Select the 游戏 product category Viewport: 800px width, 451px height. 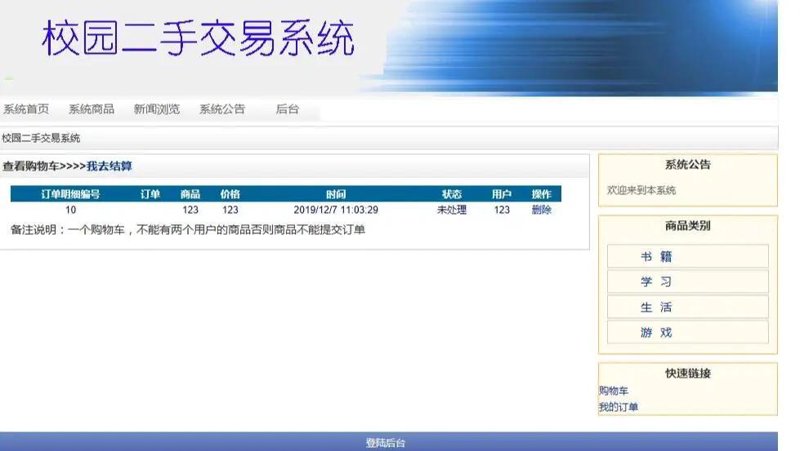pos(688,333)
